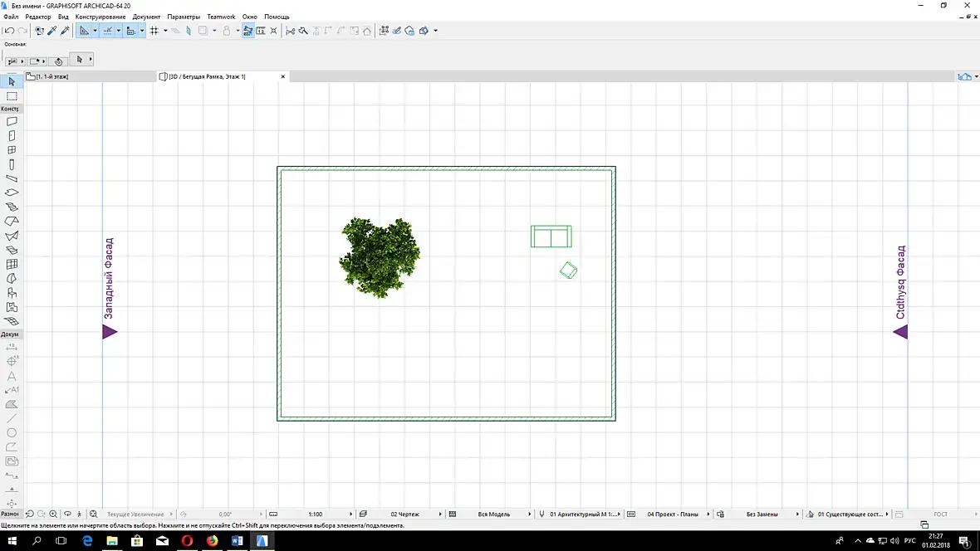This screenshot has height=551, width=980.
Task: Select the Stair tool
Action: [x=12, y=207]
